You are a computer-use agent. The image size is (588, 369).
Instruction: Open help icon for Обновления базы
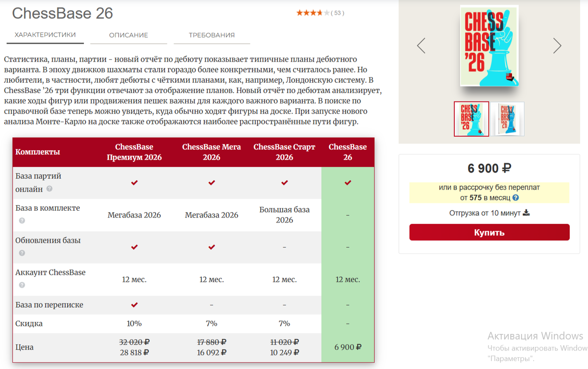[22, 253]
